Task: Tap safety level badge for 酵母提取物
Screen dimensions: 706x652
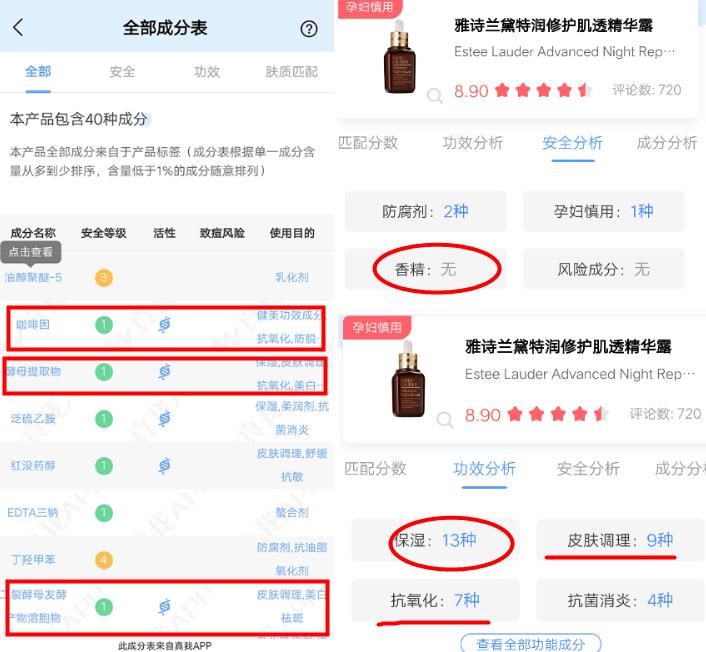Action: click(x=104, y=372)
